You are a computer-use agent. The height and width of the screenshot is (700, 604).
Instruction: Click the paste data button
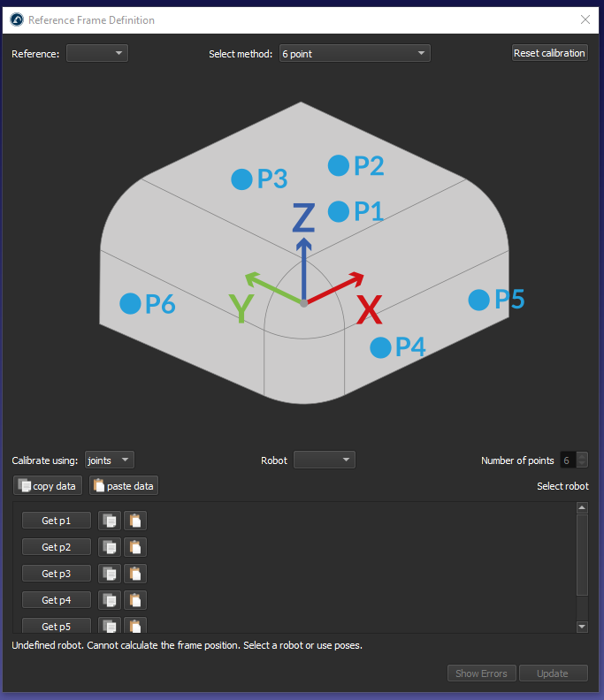(x=124, y=486)
